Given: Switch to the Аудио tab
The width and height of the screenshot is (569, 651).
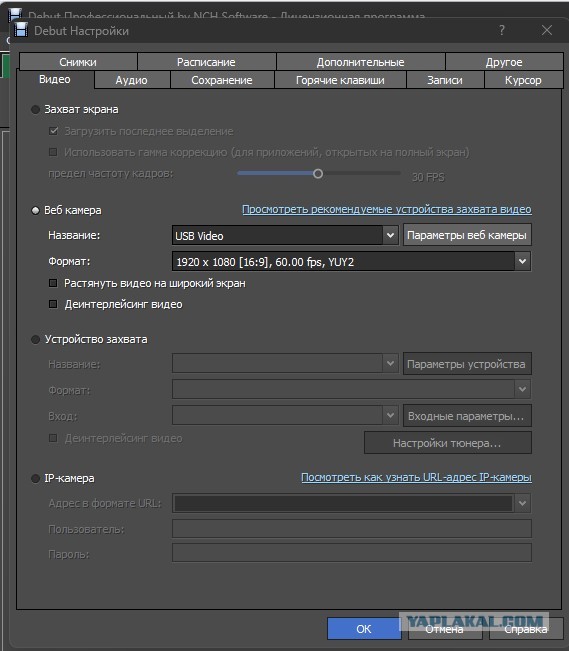Looking at the screenshot, I should [x=132, y=80].
